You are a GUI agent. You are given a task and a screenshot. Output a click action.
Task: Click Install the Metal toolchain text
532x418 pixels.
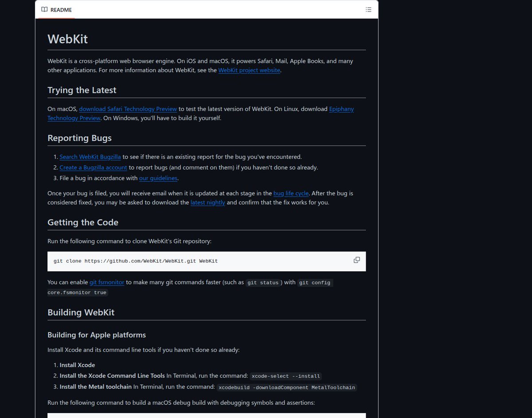coord(96,387)
